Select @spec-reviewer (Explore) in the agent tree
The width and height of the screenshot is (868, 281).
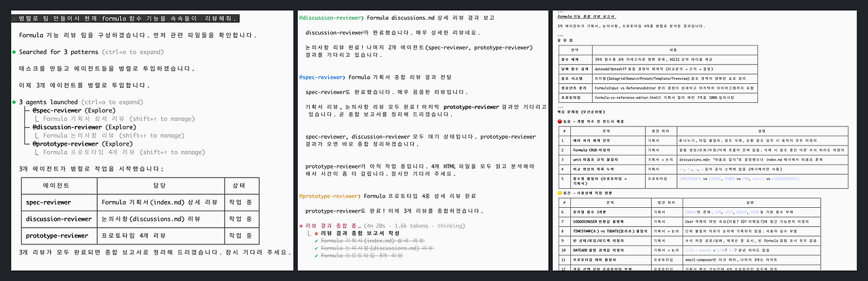point(84,110)
